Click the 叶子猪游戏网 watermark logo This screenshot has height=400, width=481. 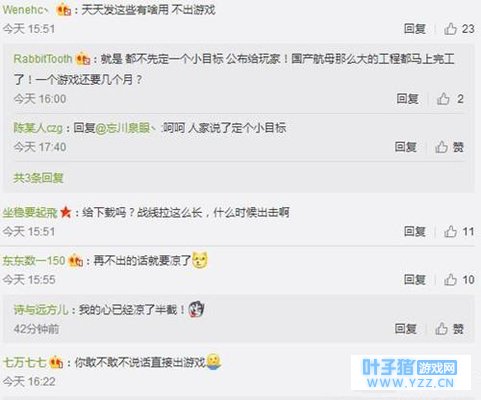click(x=410, y=373)
